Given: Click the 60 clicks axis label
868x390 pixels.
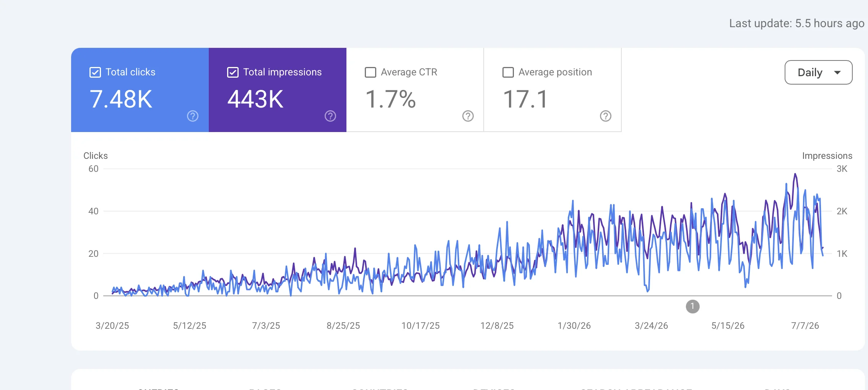Looking at the screenshot, I should tap(93, 169).
